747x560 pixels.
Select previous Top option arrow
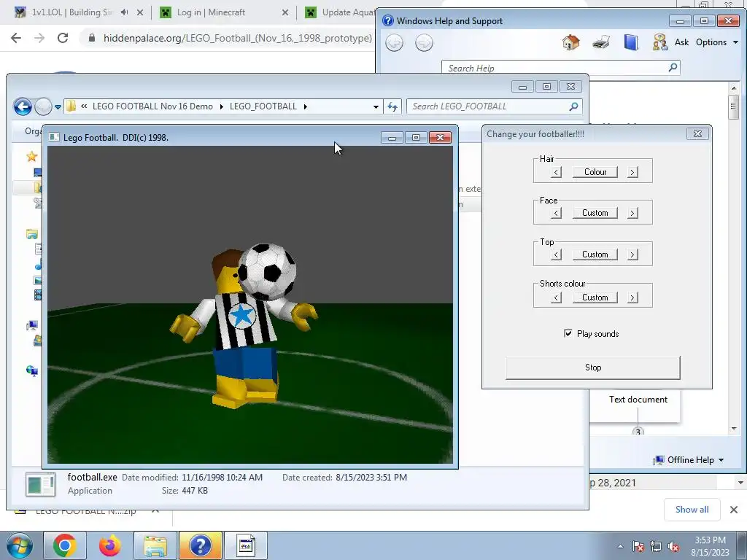point(556,254)
